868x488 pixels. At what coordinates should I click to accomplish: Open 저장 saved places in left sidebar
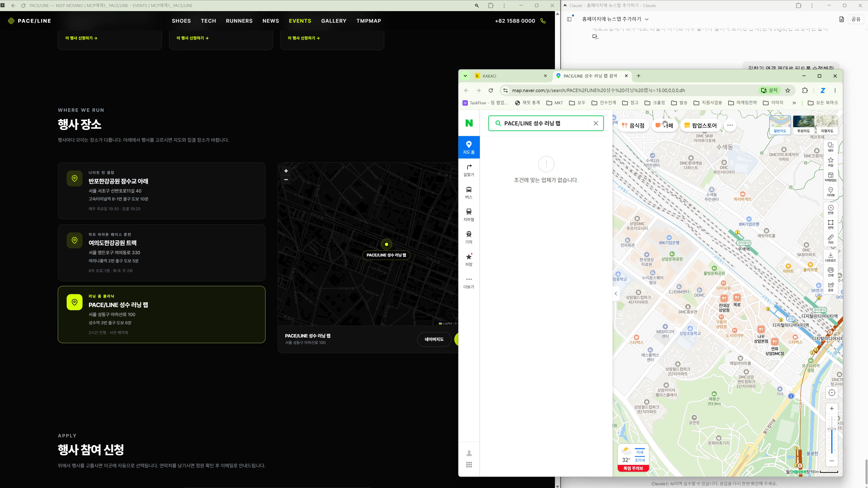point(469,260)
